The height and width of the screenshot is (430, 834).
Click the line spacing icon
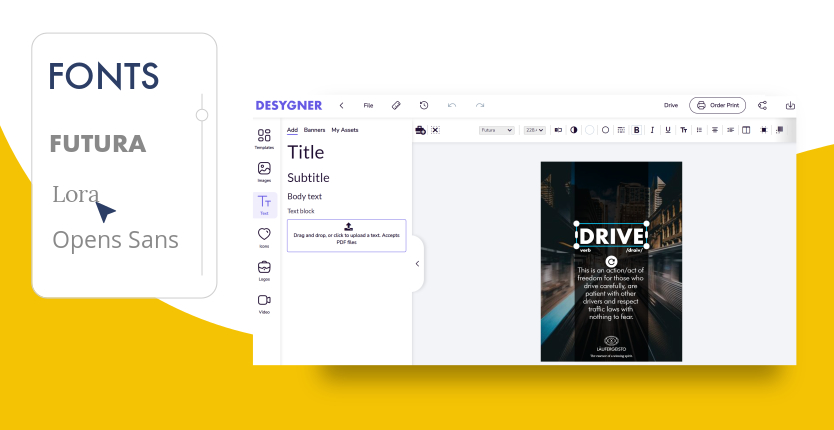pyautogui.click(x=730, y=130)
